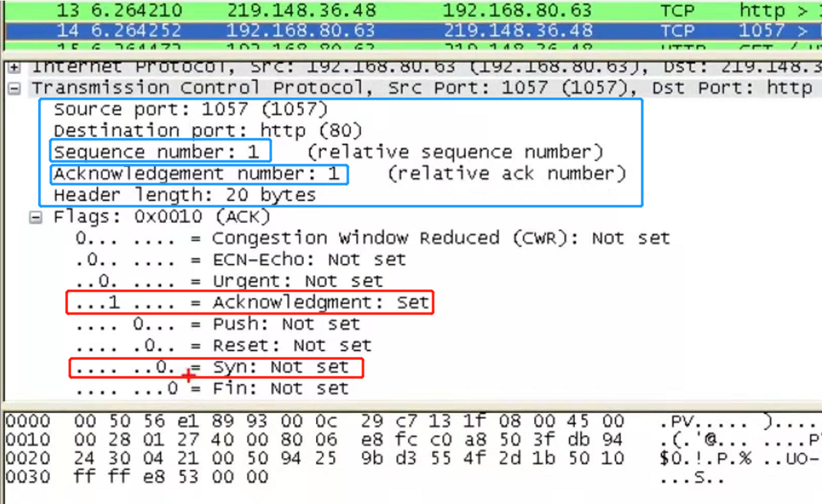Select the ECN-Echo: Not set flag row

[x=241, y=260]
